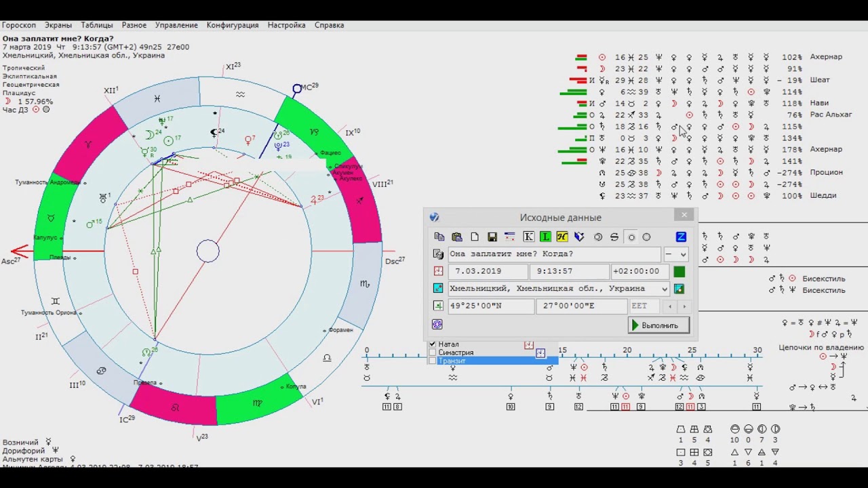Image resolution: width=868 pixels, height=488 pixels.
Task: Click the star name Шедди
Action: (x=823, y=195)
